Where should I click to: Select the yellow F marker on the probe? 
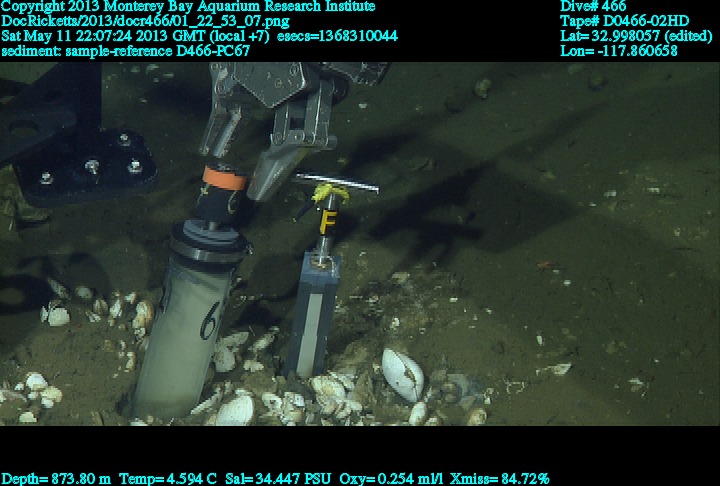(x=327, y=221)
